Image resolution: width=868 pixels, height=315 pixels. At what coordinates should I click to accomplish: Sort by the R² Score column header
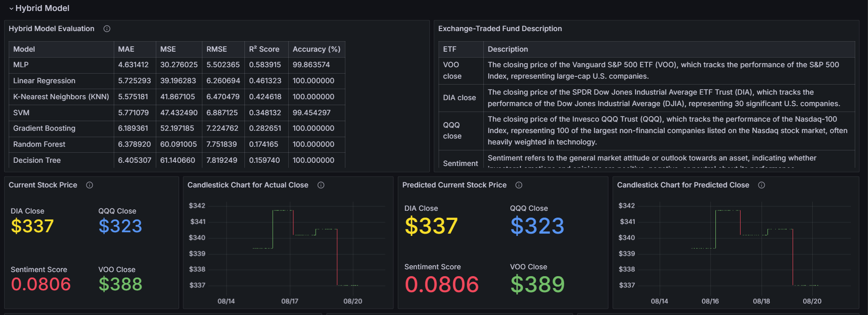[x=264, y=49]
